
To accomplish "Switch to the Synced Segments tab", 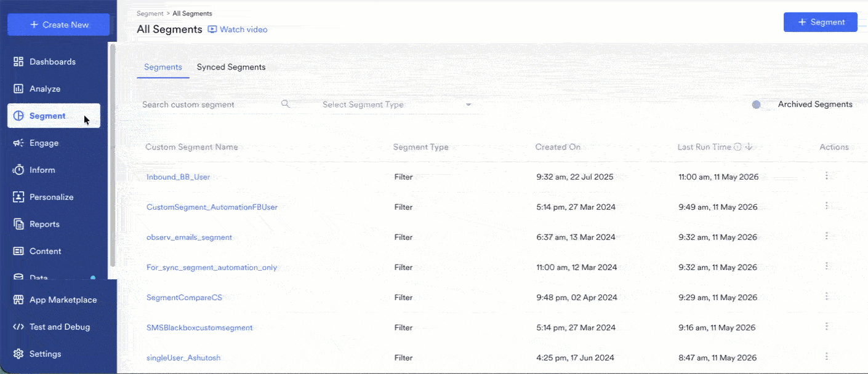I will [x=231, y=67].
